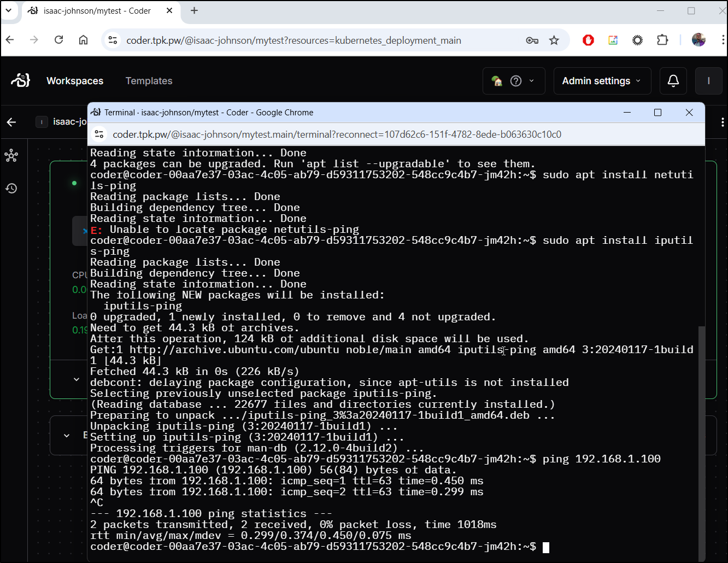Click 'ping 192.168.1.100' command text
This screenshot has height=563, width=728.
tap(601, 459)
